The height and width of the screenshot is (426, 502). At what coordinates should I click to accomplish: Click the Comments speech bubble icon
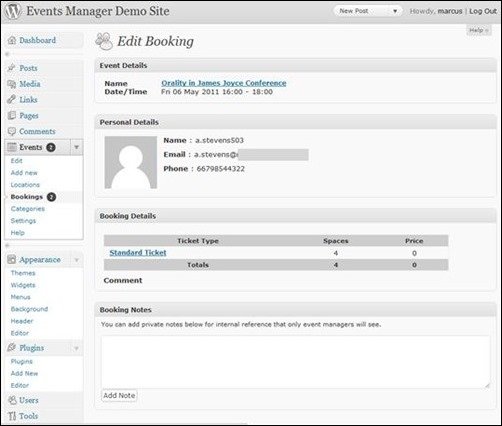[x=12, y=131]
